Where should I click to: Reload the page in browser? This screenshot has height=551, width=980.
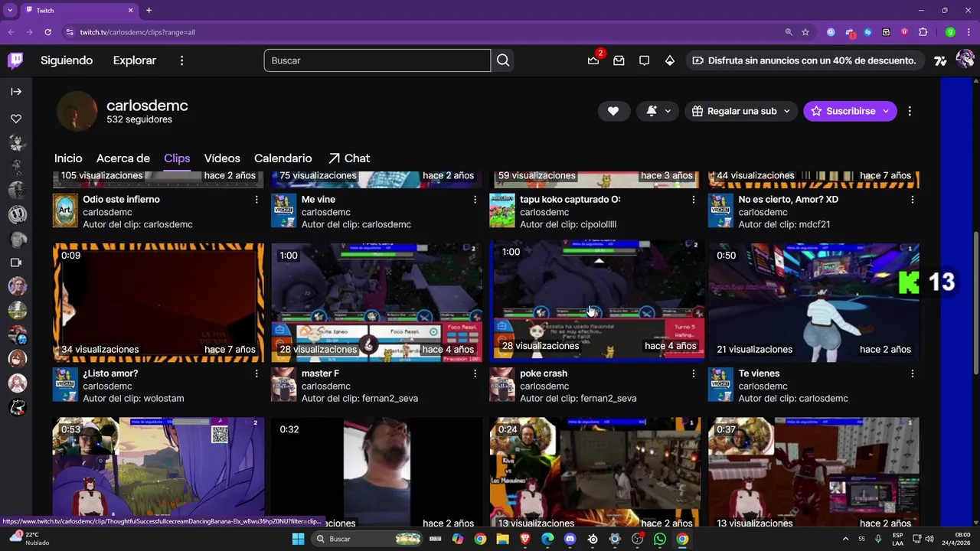[47, 32]
